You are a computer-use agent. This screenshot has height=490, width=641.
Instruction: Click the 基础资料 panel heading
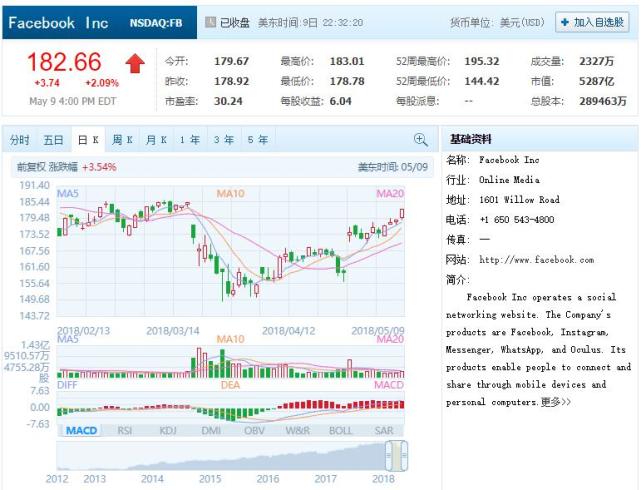click(x=471, y=139)
